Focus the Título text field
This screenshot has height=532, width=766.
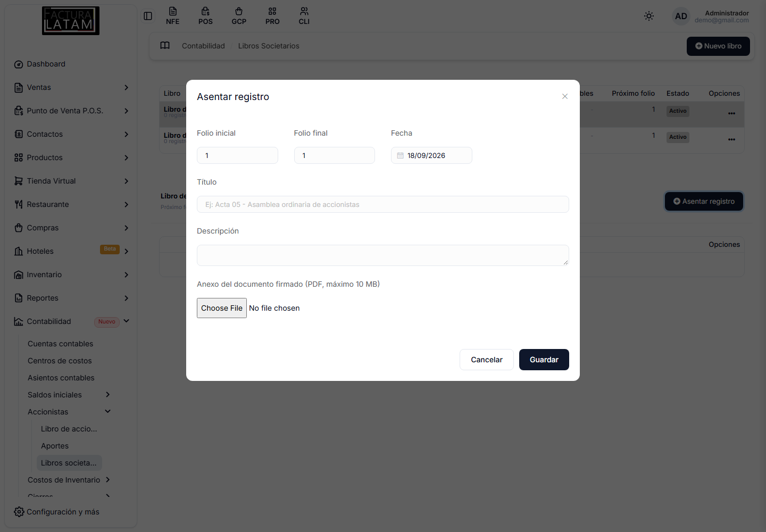383,204
